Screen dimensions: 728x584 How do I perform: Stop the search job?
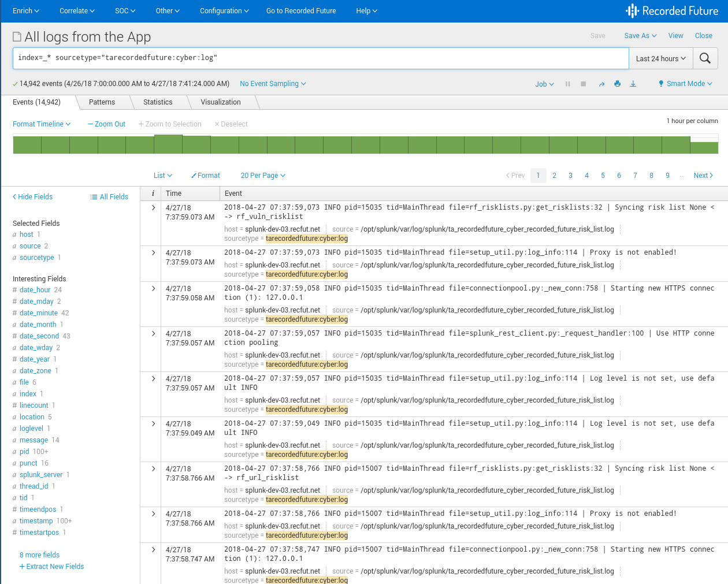pyautogui.click(x=584, y=84)
